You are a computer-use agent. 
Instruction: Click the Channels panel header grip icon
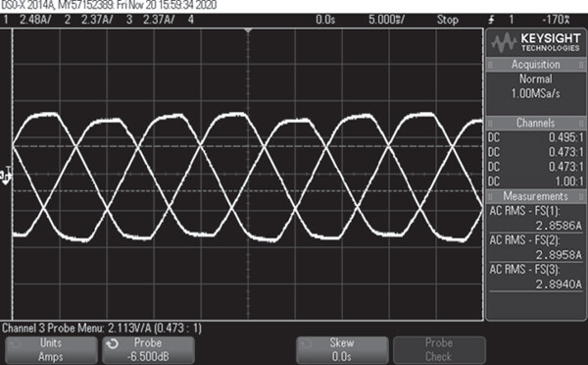(x=490, y=124)
